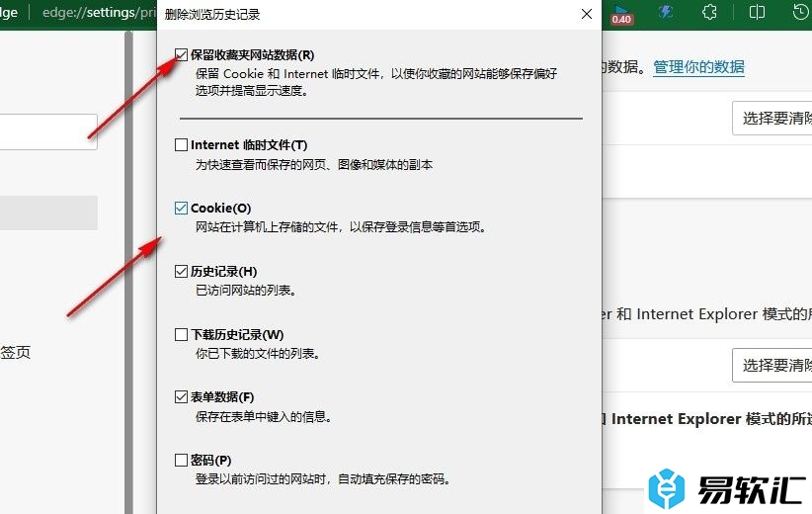Open the 管理你的数据 link
Image resolution: width=812 pixels, height=514 pixels.
tap(698, 67)
